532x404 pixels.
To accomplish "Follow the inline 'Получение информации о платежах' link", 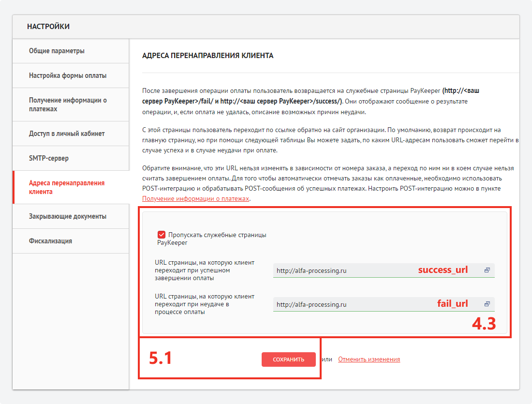I will (195, 199).
